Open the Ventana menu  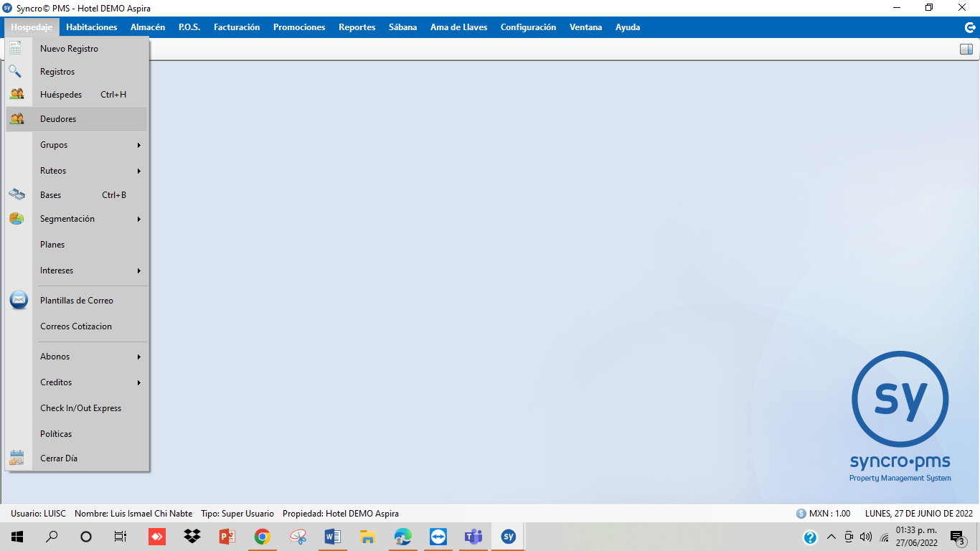click(586, 27)
